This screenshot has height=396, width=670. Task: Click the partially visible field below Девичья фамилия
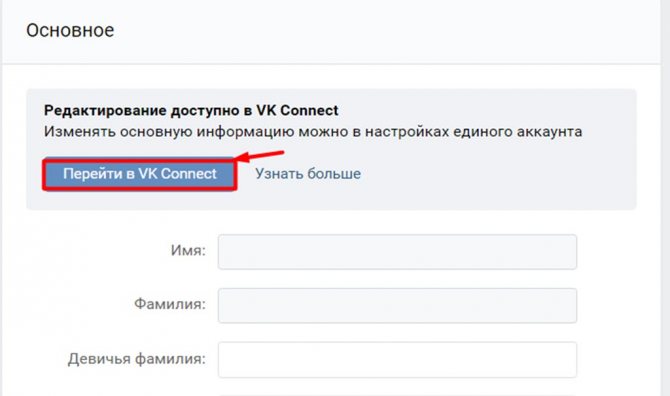click(x=397, y=395)
